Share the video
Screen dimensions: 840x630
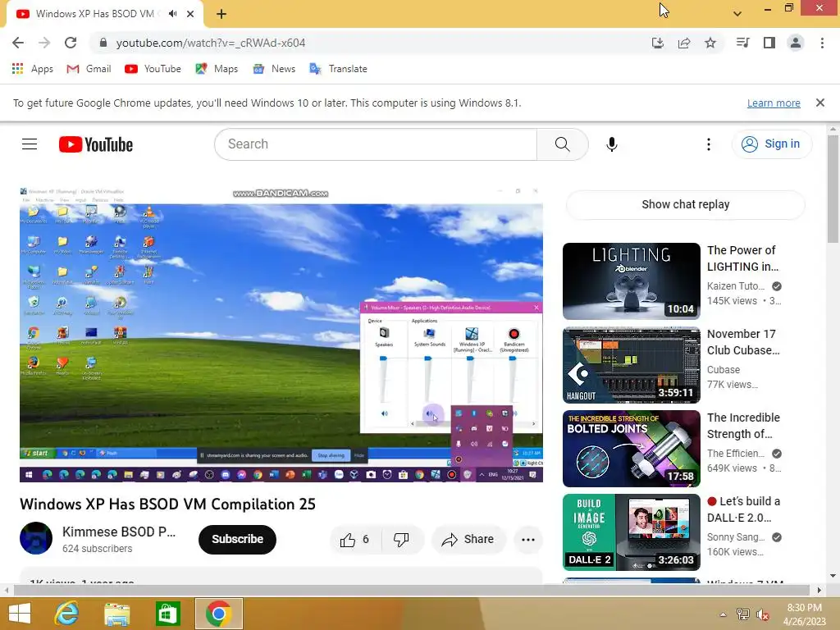click(468, 539)
